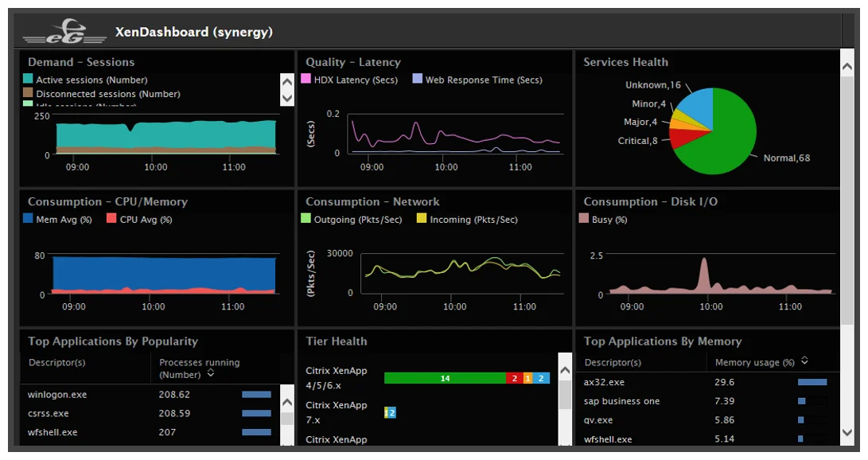868x460 pixels.
Task: Select the Minor,4 yellow pie slice
Action: (x=682, y=115)
